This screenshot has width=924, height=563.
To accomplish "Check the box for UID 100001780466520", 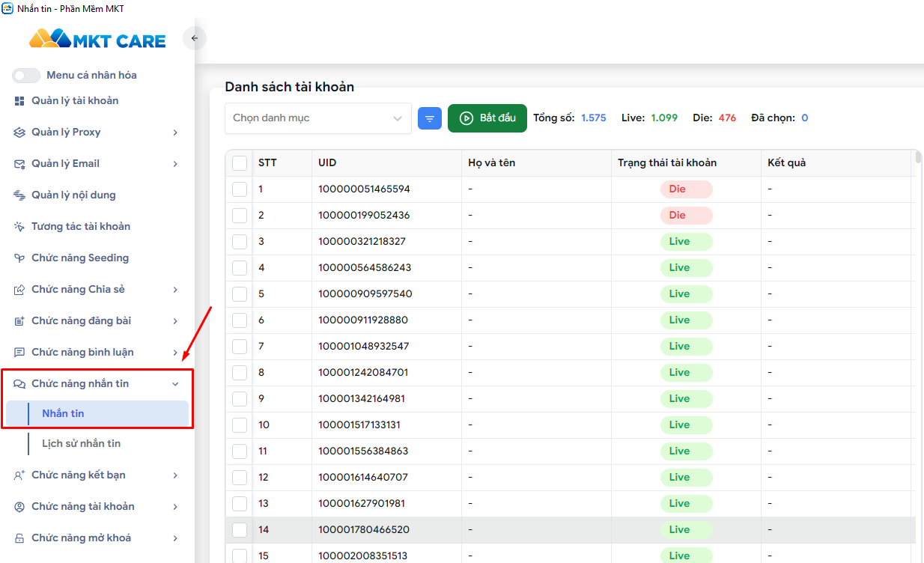I will click(240, 530).
